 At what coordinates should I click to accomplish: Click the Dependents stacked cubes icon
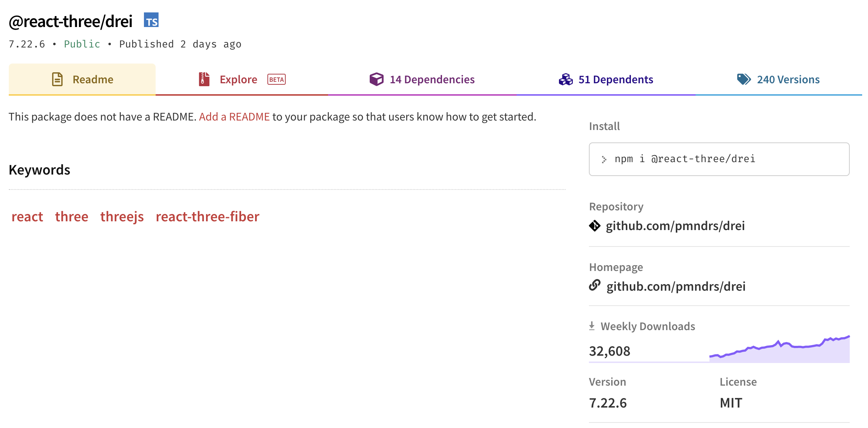[566, 79]
